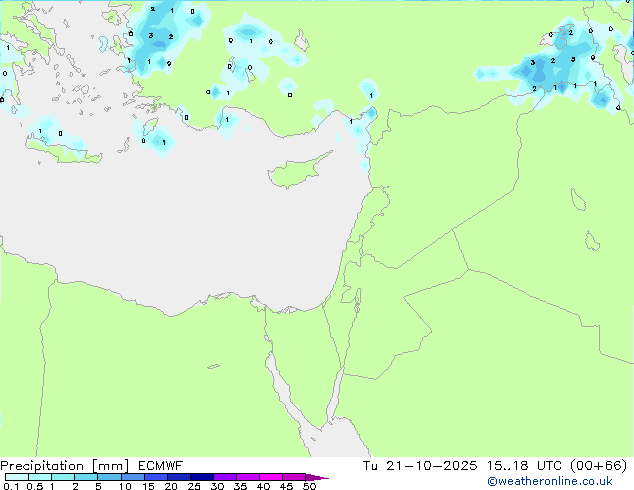This screenshot has width=634, height=490.
Task: Select the 1–2 mm legend color swatch
Action: (x=63, y=477)
